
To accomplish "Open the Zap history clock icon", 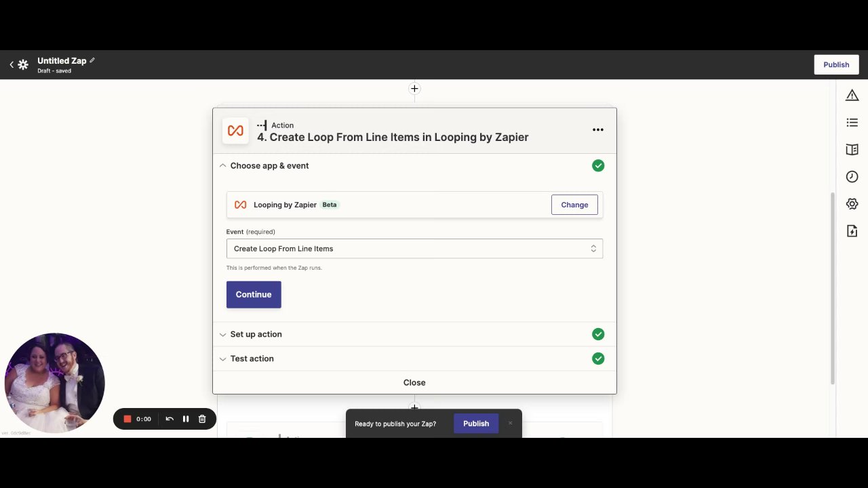I will pyautogui.click(x=852, y=177).
